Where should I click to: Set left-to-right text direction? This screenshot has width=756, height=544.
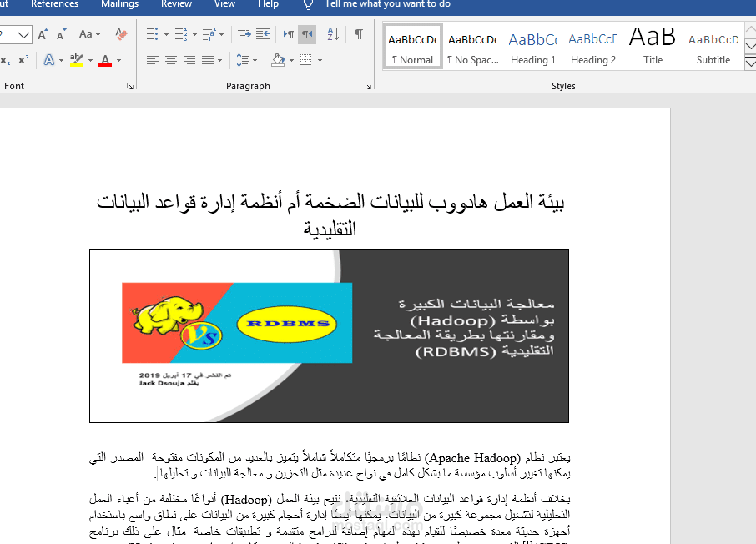[289, 34]
